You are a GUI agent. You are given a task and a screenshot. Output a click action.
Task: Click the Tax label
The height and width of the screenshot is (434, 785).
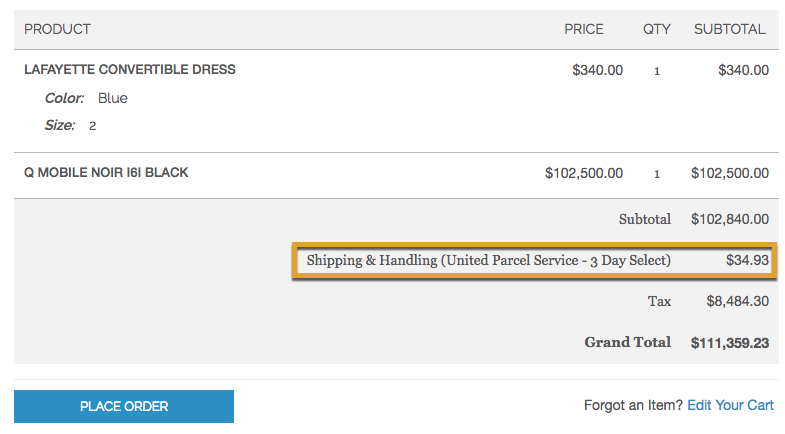click(x=659, y=300)
